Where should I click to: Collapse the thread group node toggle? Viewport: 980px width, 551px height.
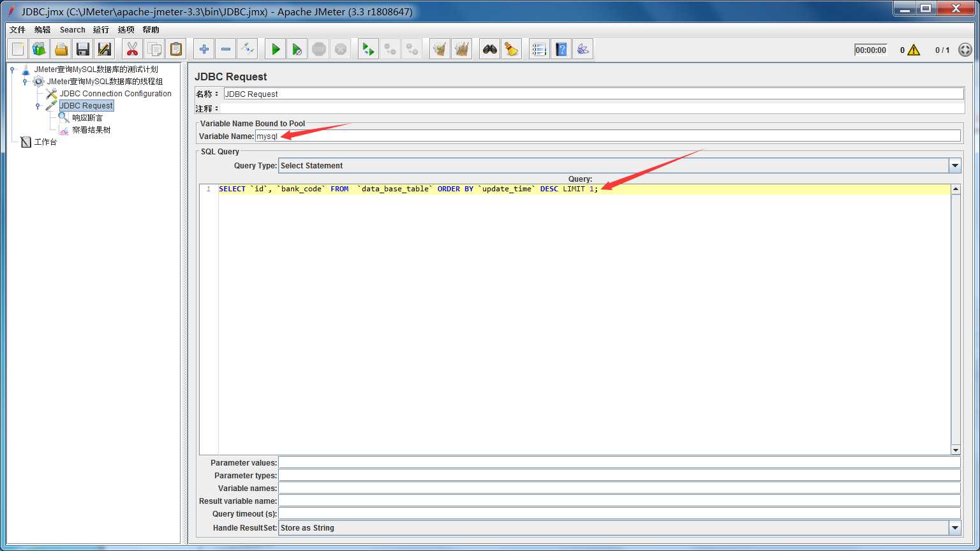point(26,82)
